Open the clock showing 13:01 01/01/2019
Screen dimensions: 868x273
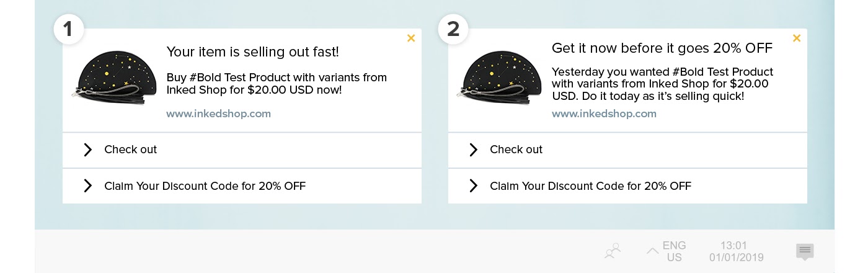[737, 251]
